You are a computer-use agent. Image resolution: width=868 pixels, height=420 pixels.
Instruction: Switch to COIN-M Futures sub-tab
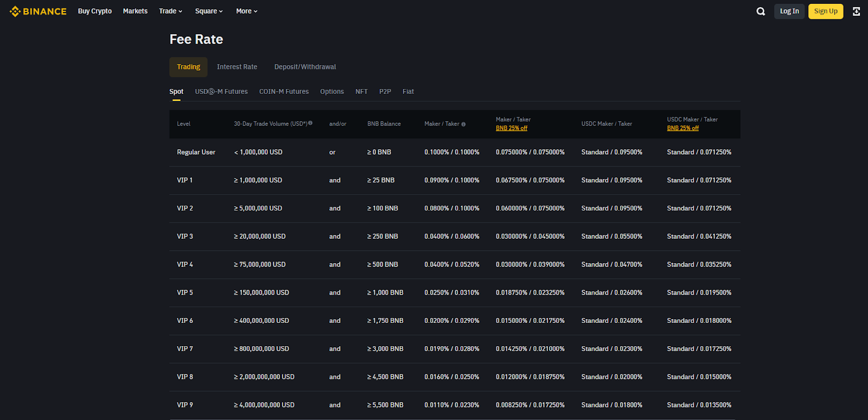(284, 92)
